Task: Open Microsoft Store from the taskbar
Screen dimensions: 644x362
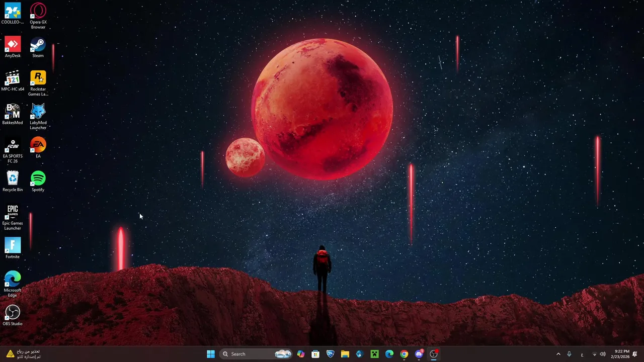Action: (315, 354)
